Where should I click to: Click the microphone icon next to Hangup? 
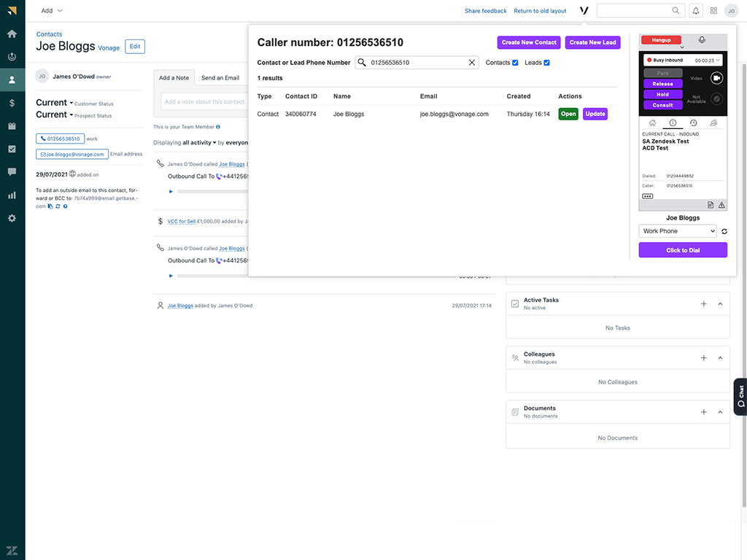click(702, 40)
